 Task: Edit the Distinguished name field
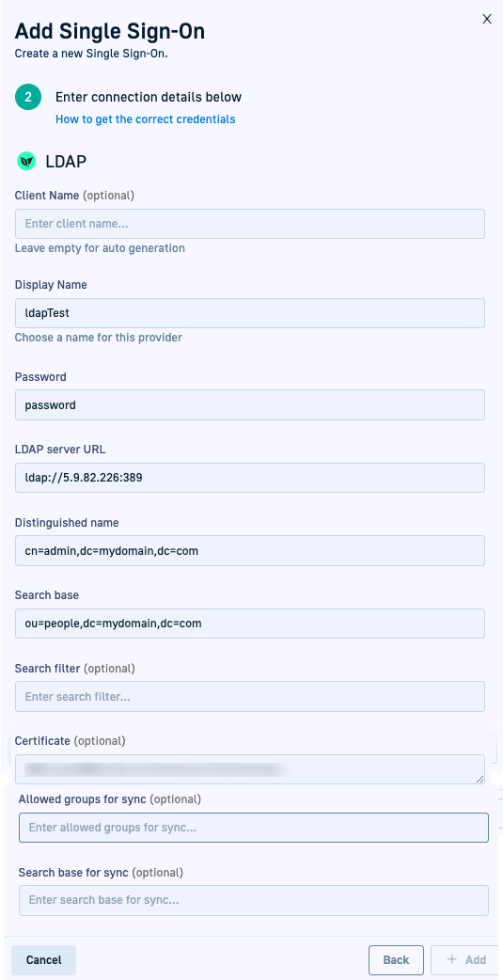click(250, 550)
